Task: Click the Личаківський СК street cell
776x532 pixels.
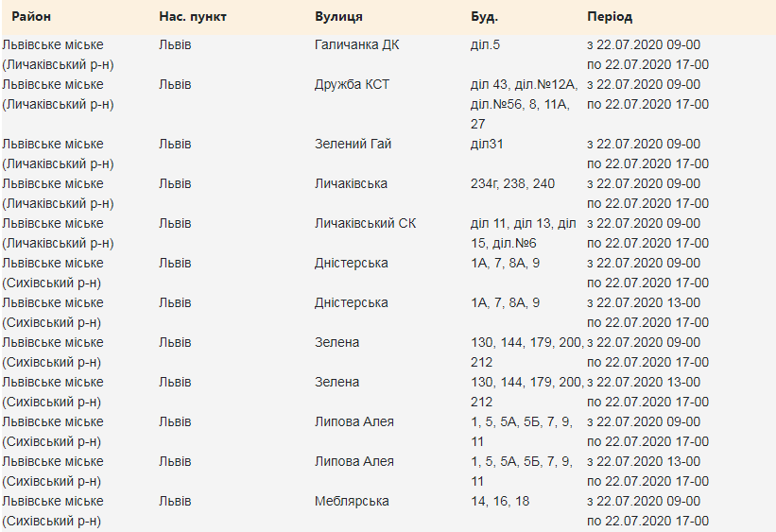Action: coord(365,223)
